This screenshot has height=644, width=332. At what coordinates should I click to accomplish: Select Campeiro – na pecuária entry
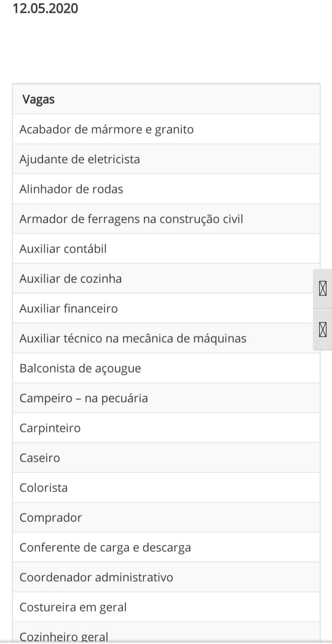click(x=166, y=398)
